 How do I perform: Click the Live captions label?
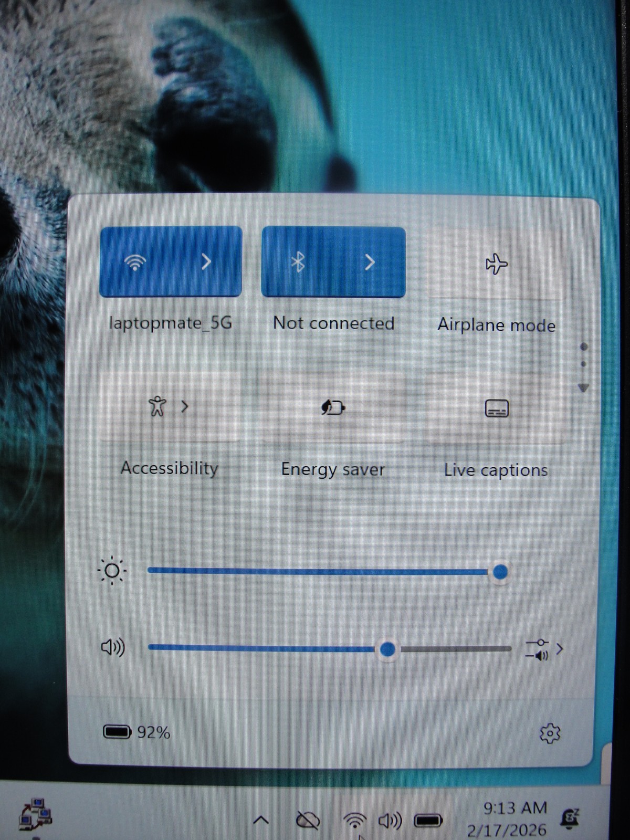(x=496, y=470)
